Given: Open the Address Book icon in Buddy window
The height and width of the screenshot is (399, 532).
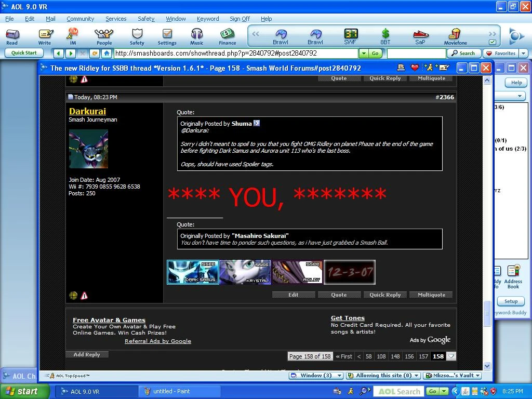Looking at the screenshot, I should click(x=513, y=277).
